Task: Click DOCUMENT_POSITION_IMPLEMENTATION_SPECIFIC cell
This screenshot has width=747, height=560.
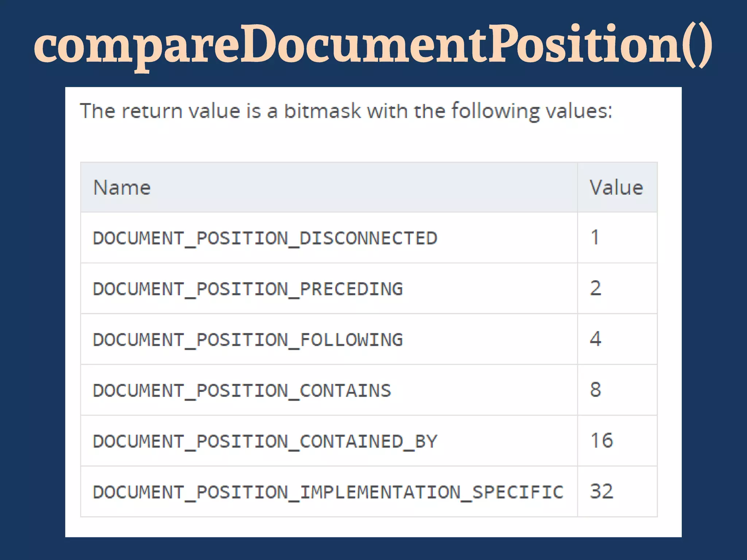Action: [328, 492]
